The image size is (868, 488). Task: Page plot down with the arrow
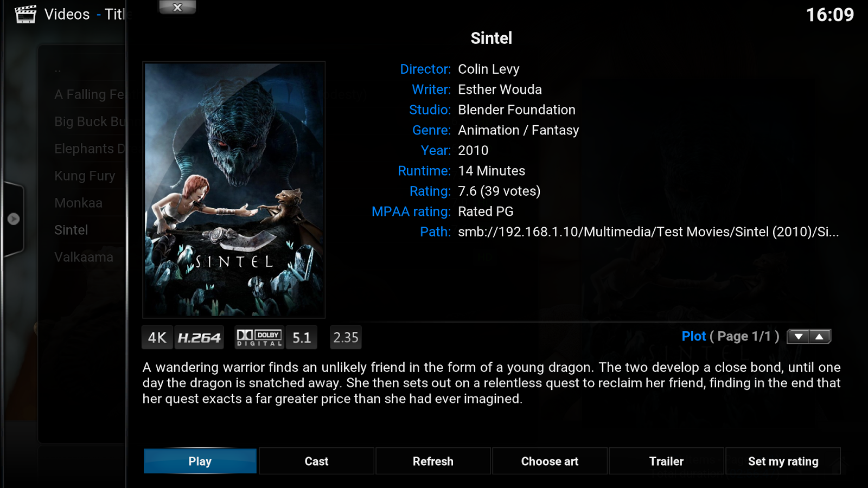(798, 337)
